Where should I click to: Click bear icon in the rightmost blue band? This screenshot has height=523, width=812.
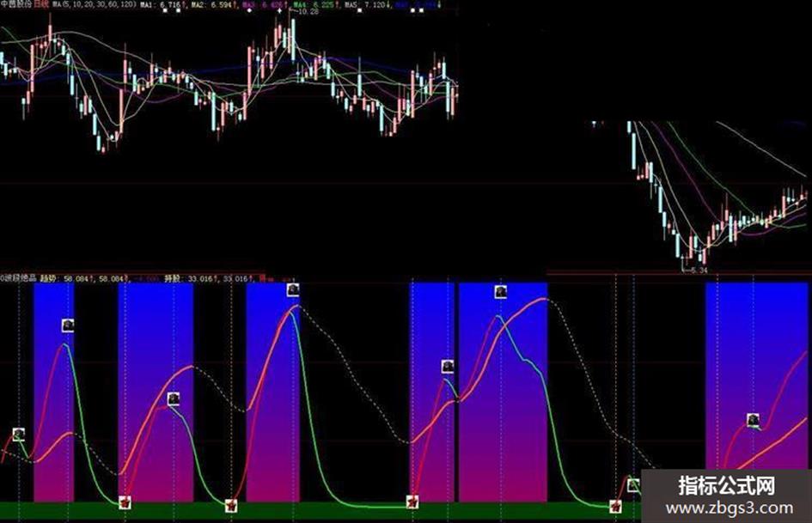point(754,420)
